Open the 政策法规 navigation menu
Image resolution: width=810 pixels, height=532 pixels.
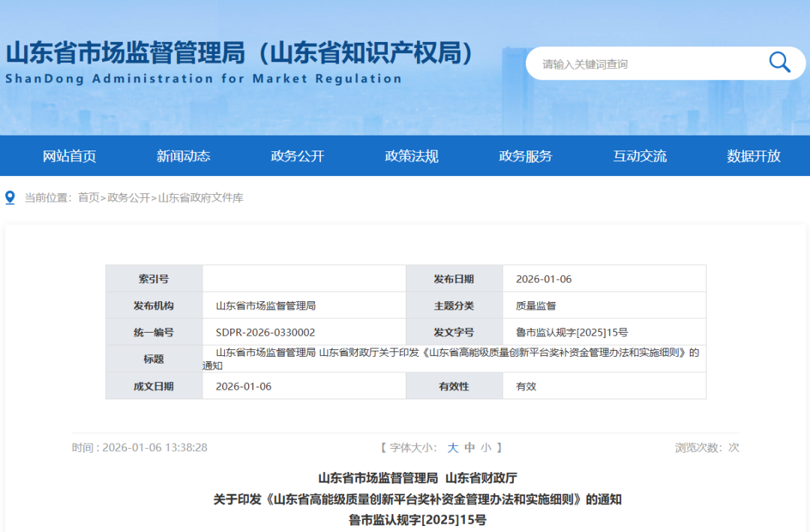click(x=411, y=156)
